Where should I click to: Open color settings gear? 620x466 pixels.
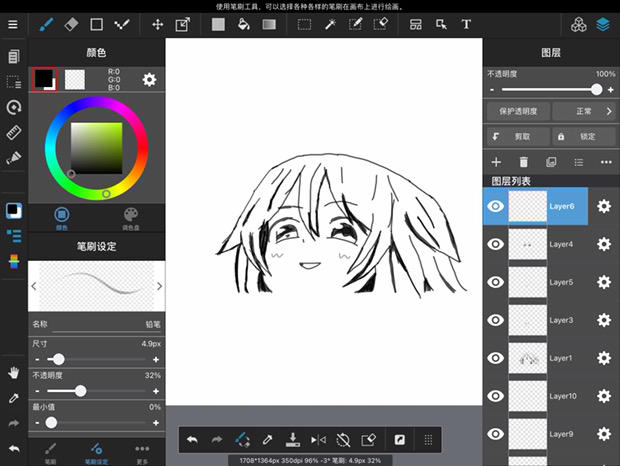click(x=149, y=80)
